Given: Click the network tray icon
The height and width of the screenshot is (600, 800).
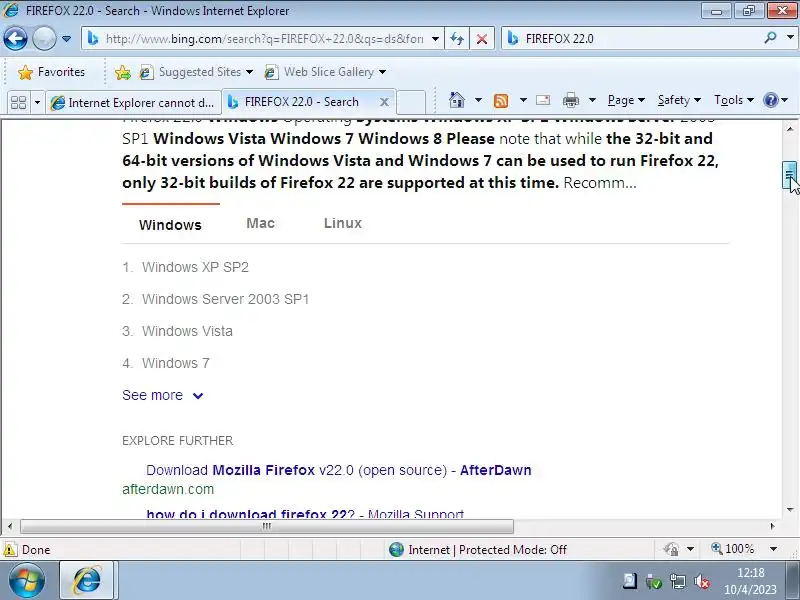Looking at the screenshot, I should [x=678, y=581].
